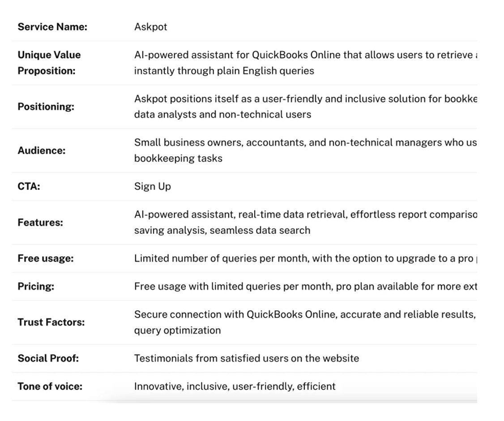Select the "Innovative, inclusive, user-friendly, efficient" text
The height and width of the screenshot is (421, 504).
[x=235, y=386]
